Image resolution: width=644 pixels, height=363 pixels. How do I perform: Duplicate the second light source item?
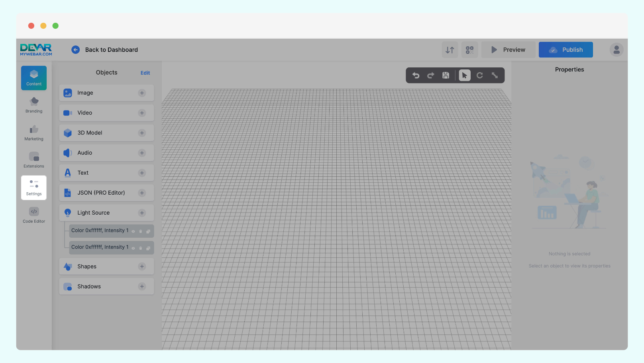pos(148,248)
